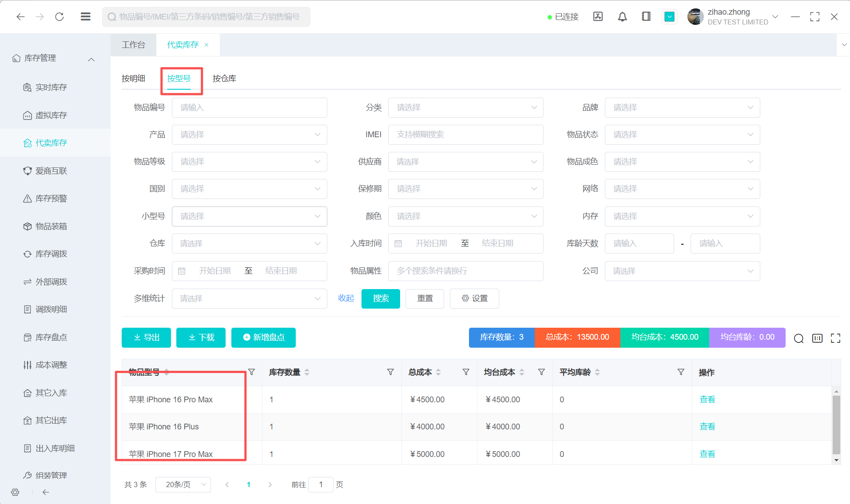This screenshot has width=850, height=504.
Task: Toggle fullscreen for the inventory table
Action: click(x=835, y=338)
